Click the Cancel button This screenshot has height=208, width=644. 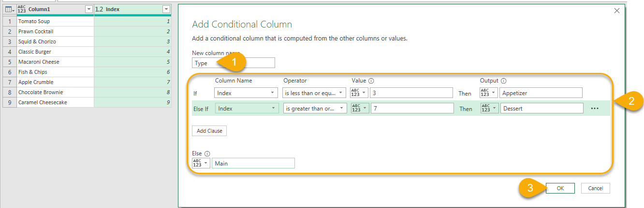click(x=595, y=188)
